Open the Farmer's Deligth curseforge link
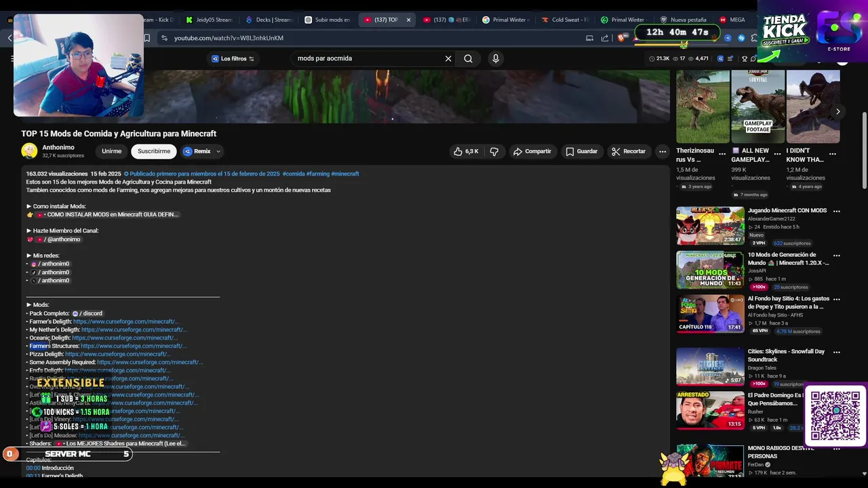 (x=125, y=321)
